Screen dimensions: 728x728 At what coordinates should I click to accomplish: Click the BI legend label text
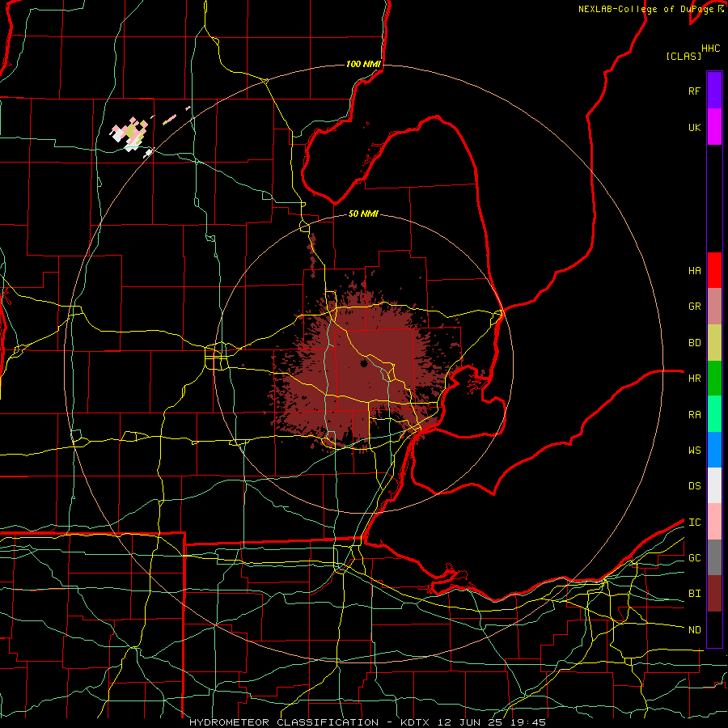pyautogui.click(x=694, y=594)
